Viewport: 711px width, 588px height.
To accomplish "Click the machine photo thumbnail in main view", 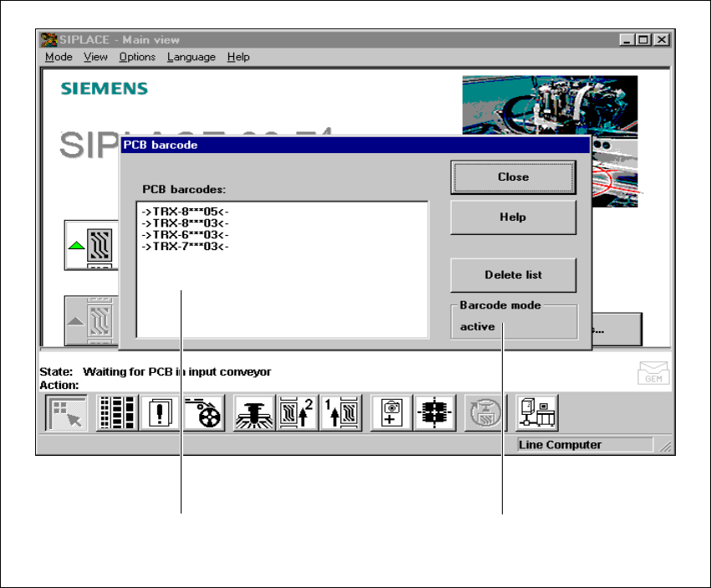I will click(x=550, y=105).
